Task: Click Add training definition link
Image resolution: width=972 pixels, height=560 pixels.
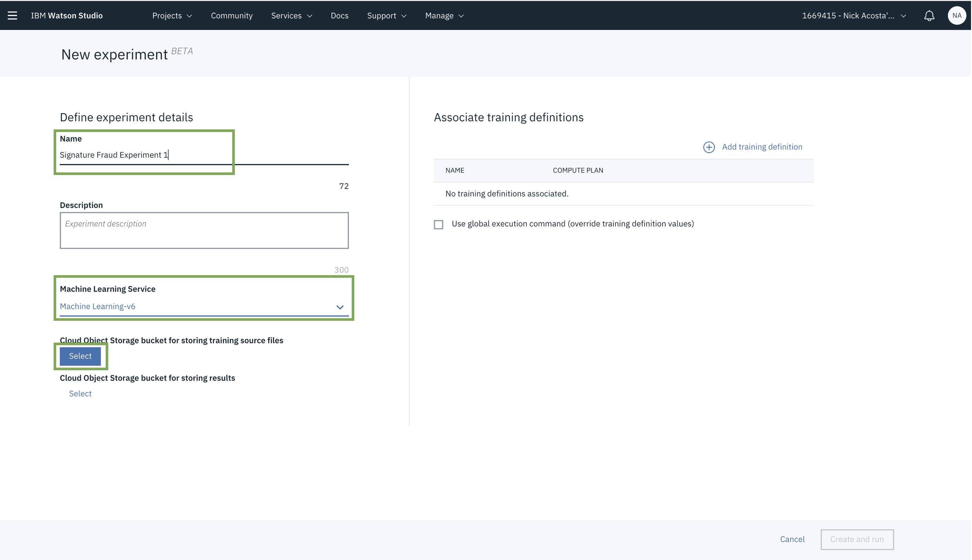Action: coord(762,147)
